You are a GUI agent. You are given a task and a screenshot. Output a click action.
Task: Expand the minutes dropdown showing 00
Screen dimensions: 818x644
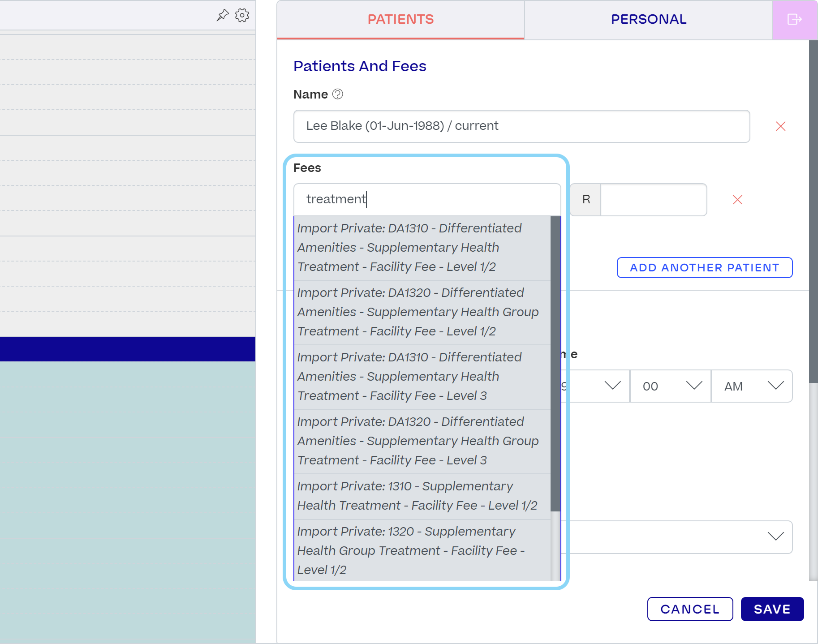pos(671,386)
